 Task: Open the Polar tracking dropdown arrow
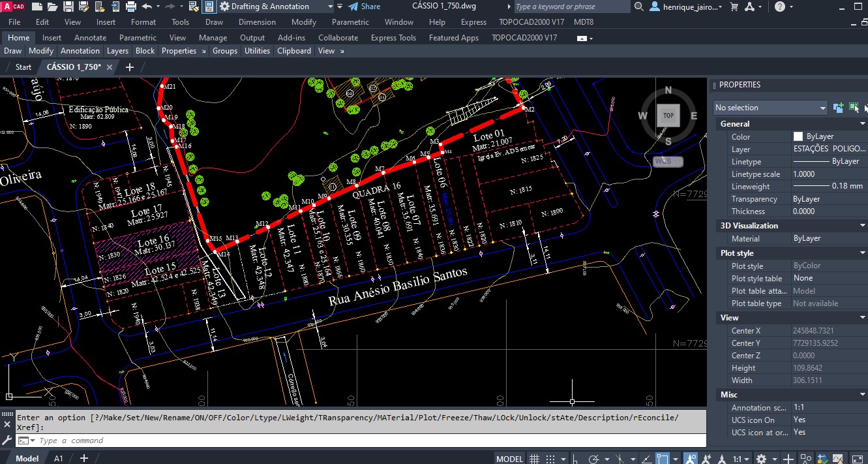pos(606,458)
